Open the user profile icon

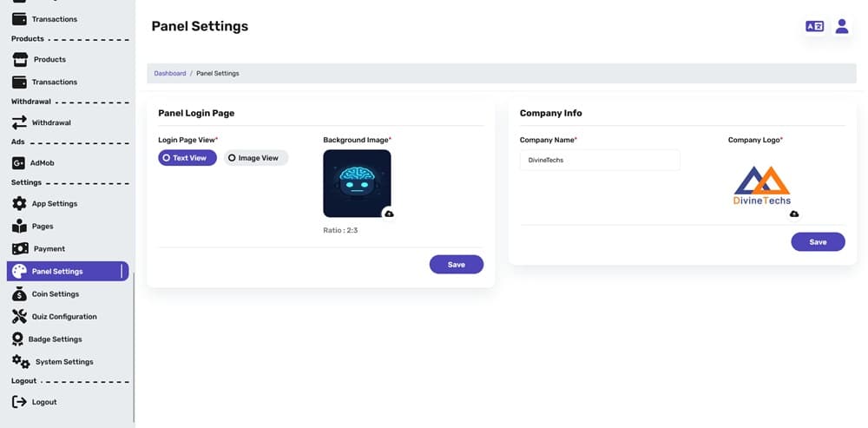pos(841,27)
